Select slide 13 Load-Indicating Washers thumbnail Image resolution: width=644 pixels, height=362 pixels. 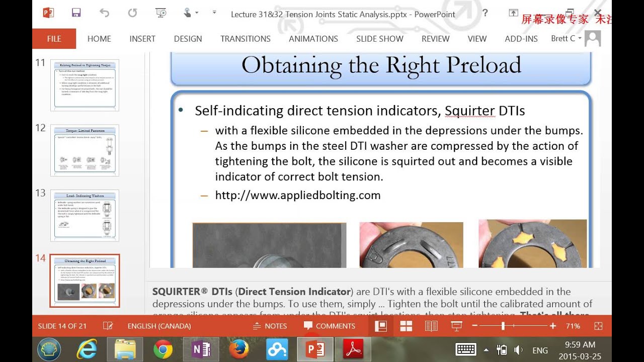(x=85, y=215)
